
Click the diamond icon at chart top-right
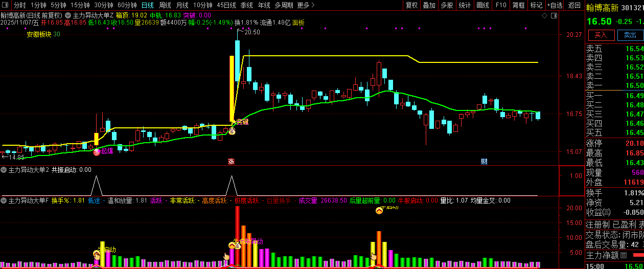[x=545, y=16]
